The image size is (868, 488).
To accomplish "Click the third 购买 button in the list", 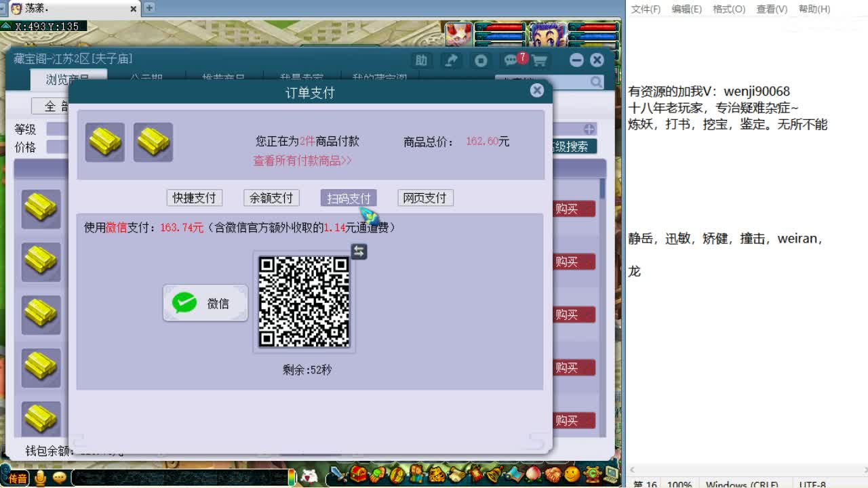I will (x=574, y=314).
